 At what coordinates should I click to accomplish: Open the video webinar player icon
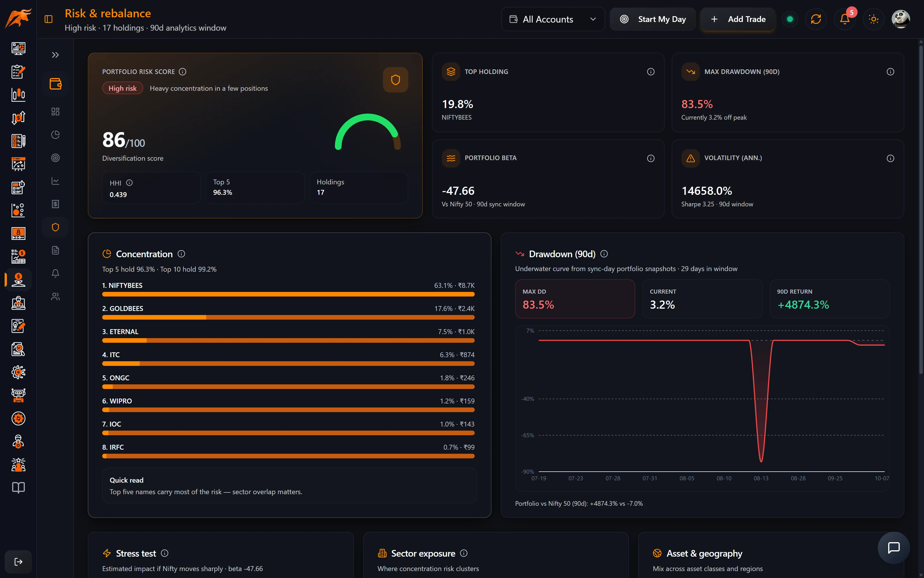coord(18,233)
